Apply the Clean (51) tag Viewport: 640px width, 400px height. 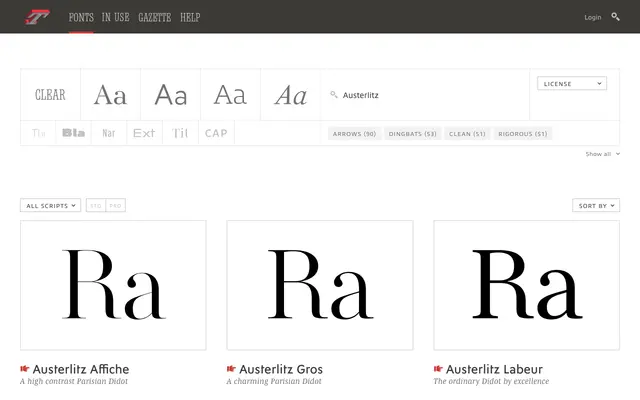[x=467, y=133]
